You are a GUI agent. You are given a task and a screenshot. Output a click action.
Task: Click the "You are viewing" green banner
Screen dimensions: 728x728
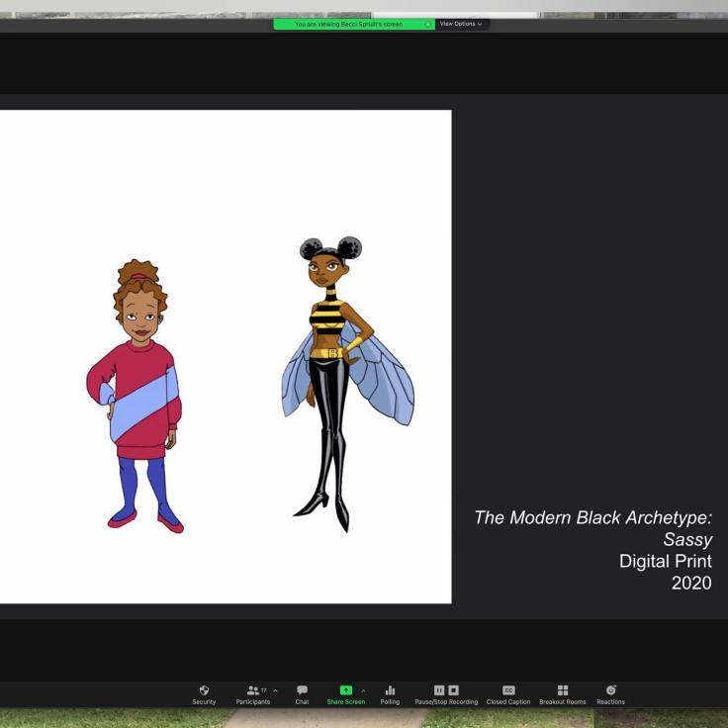pos(348,24)
